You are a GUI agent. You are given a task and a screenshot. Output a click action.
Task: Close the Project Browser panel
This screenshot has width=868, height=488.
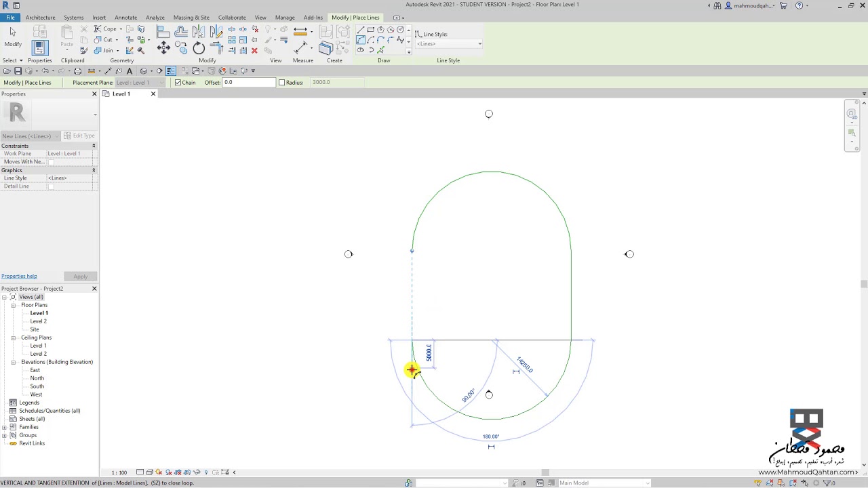[94, 289]
